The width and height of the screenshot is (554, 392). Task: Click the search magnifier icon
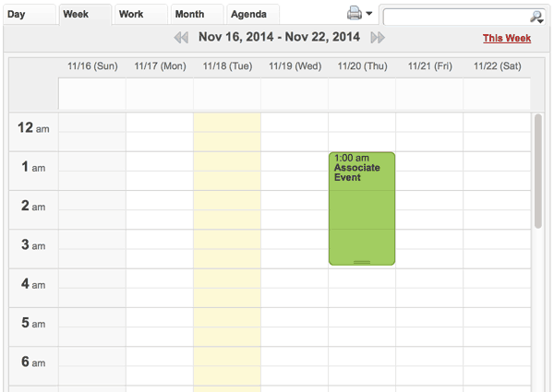pos(536,17)
